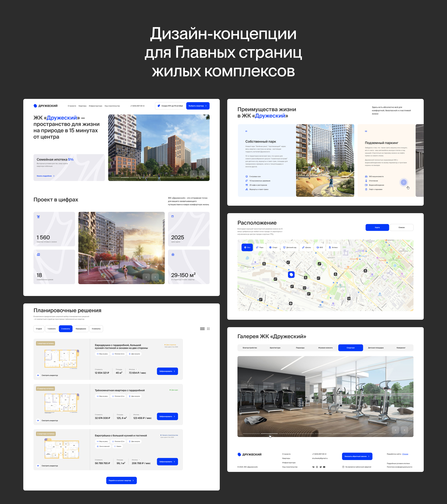Next slide arrow on hero image
The height and width of the screenshot is (504, 447).
tap(203, 174)
